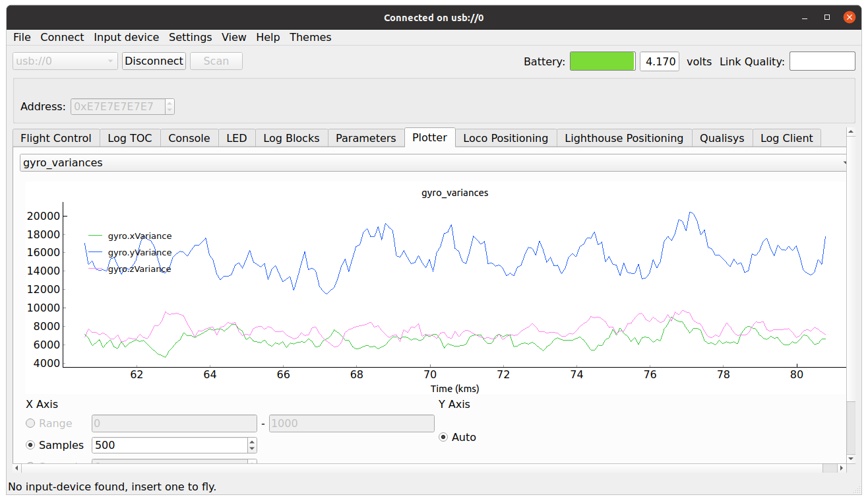Open the Themes menu
The height and width of the screenshot is (501, 868).
pyautogui.click(x=310, y=38)
